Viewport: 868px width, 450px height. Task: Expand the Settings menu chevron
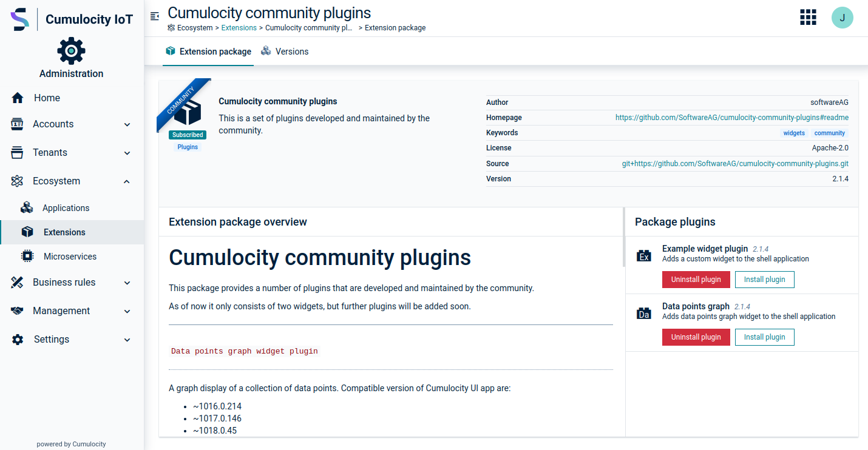127,340
